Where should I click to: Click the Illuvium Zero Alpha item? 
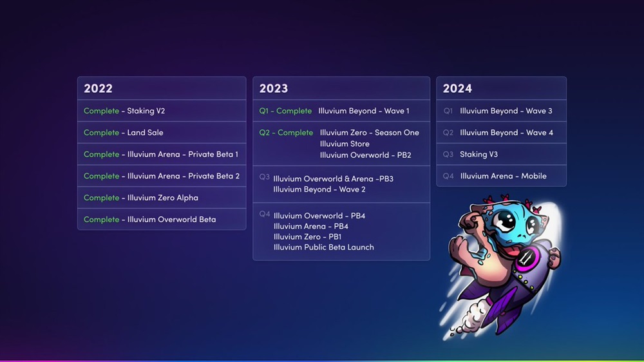pyautogui.click(x=162, y=198)
